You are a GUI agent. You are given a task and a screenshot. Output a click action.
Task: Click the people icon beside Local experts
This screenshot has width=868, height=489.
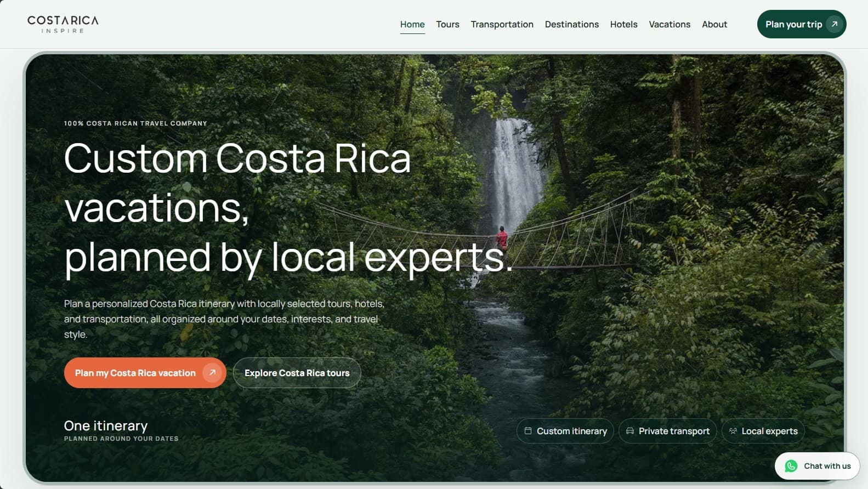click(x=733, y=431)
